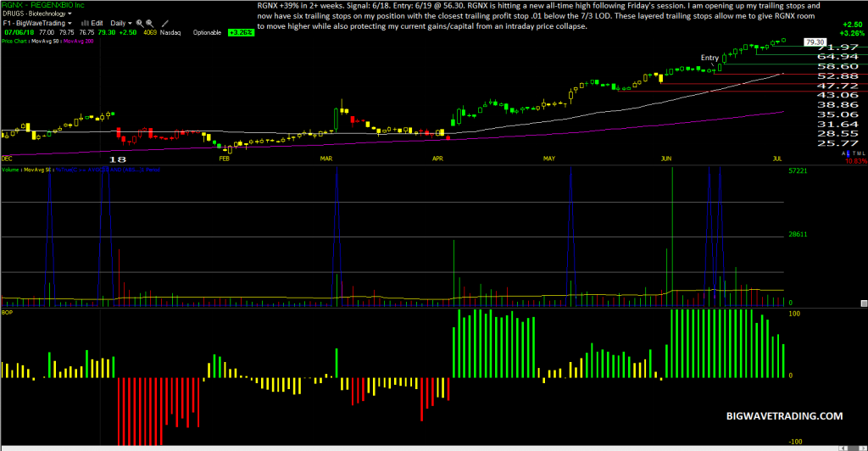Select the pencil drawing tool icon

[164, 23]
